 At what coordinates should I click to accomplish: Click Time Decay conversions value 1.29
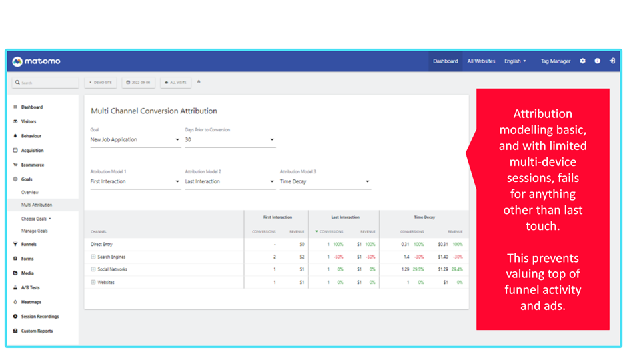click(405, 269)
